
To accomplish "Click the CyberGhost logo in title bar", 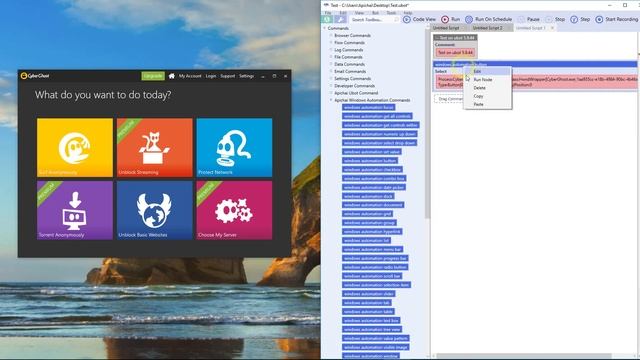I will coord(35,76).
